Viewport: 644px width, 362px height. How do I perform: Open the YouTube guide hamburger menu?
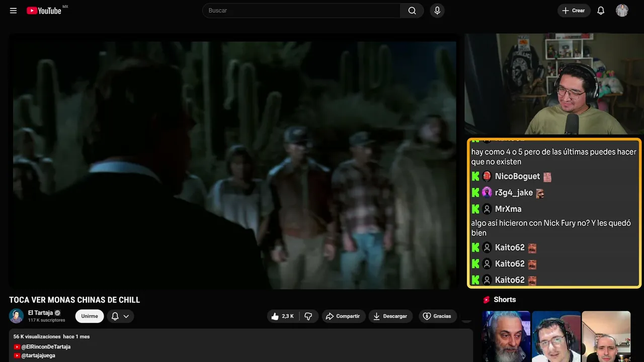[x=14, y=11]
